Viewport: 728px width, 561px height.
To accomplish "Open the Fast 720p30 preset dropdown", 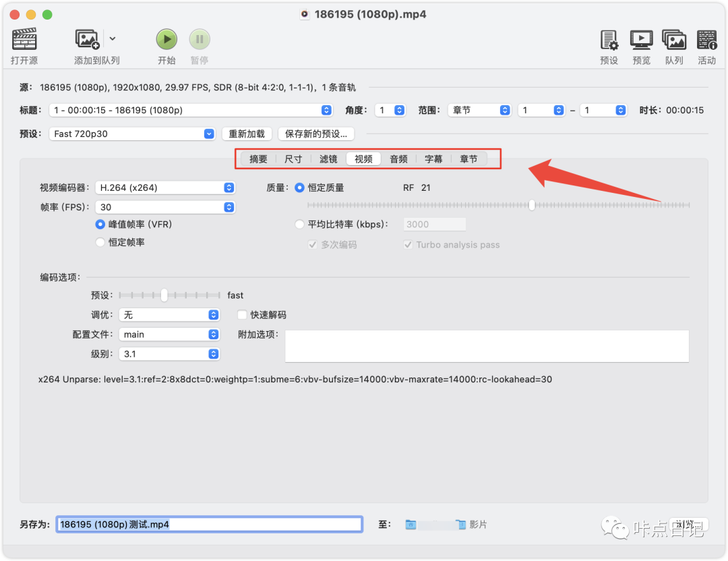I will pos(132,134).
